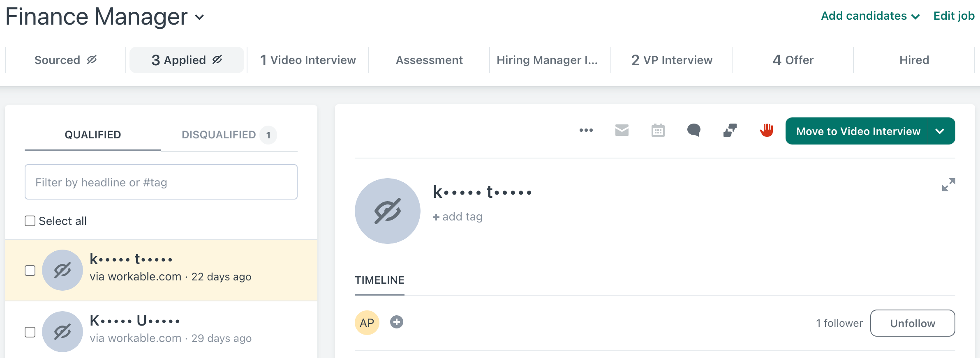Expand candidate profile to full view
Screen dimensions: 980x358
pos(948,185)
